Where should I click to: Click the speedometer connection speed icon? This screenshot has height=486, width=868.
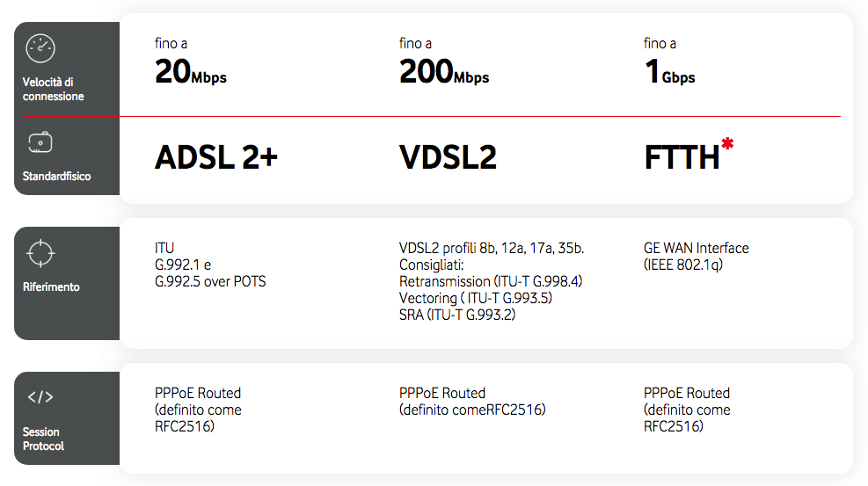pyautogui.click(x=40, y=48)
